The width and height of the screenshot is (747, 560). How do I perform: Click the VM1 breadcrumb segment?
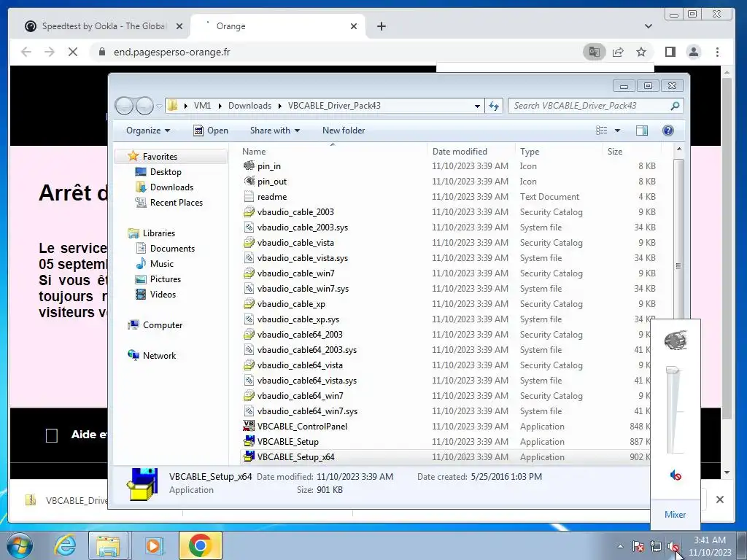pyautogui.click(x=203, y=106)
